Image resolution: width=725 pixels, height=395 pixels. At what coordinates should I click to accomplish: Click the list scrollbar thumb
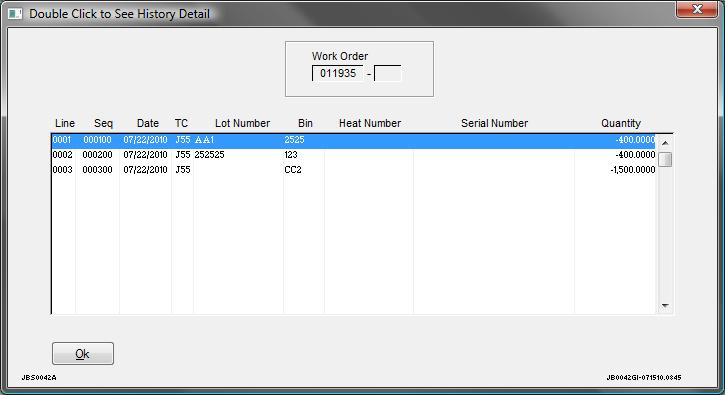point(665,159)
